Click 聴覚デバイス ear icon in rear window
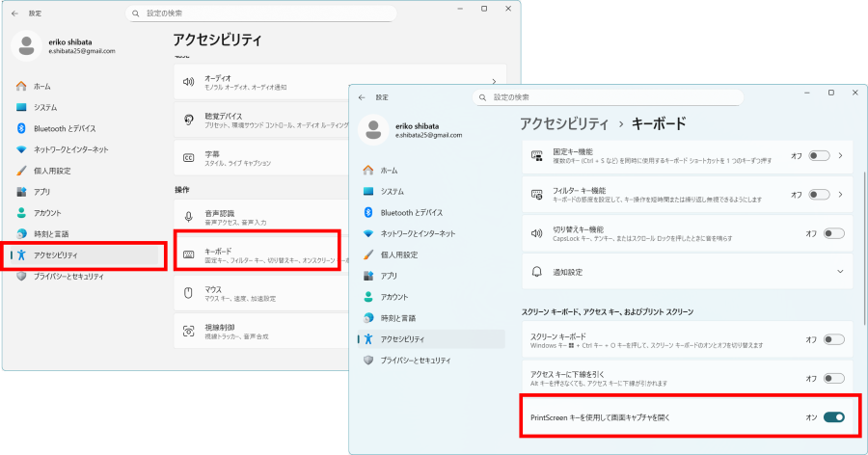The image size is (868, 455). point(188,120)
